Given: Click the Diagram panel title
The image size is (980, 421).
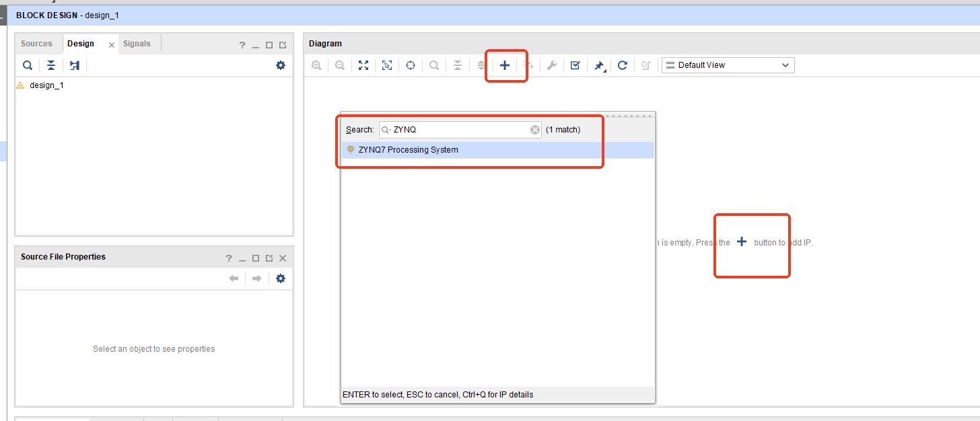Looking at the screenshot, I should coord(325,44).
